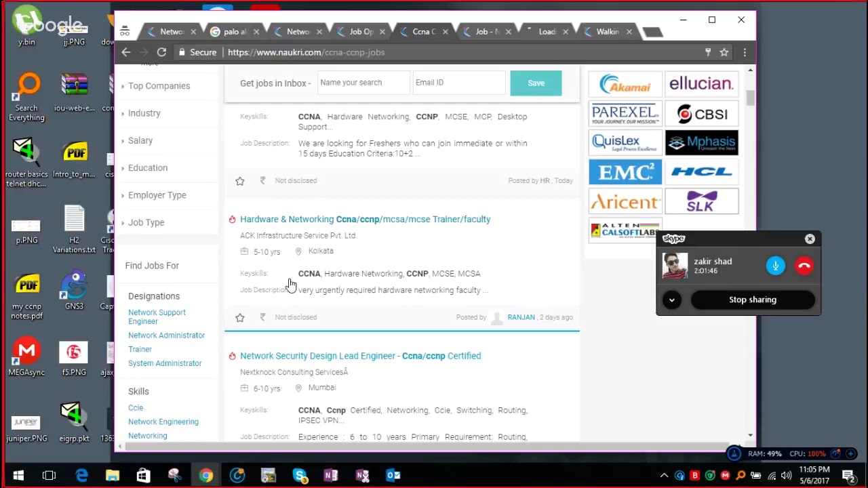The height and width of the screenshot is (488, 868).
Task: Select Network Engineering skill link
Action: [163, 422]
